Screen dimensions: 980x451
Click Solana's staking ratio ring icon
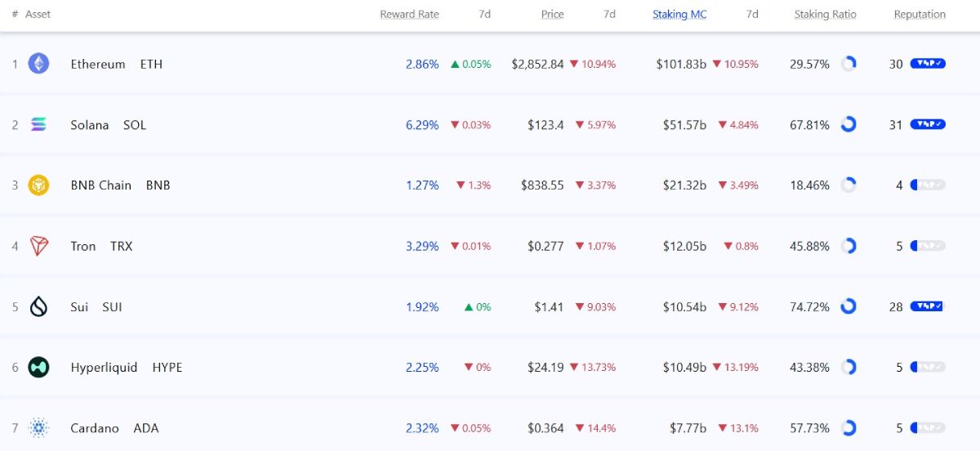click(x=849, y=125)
